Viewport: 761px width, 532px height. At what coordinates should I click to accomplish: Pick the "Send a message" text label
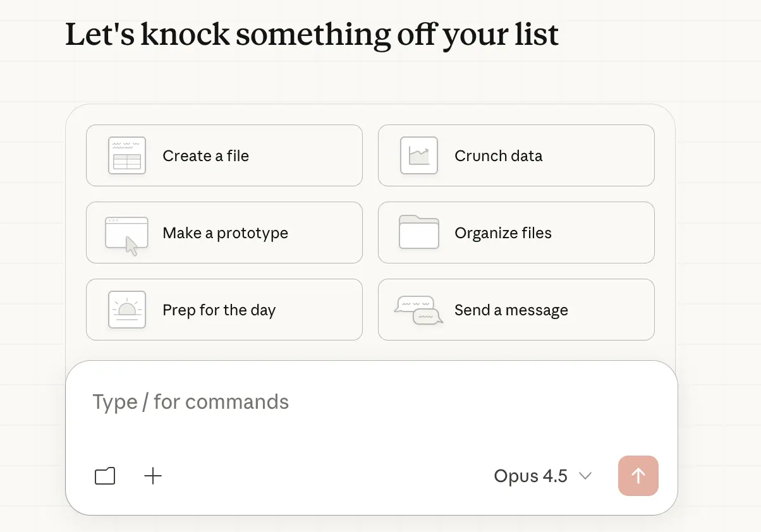[x=511, y=310]
